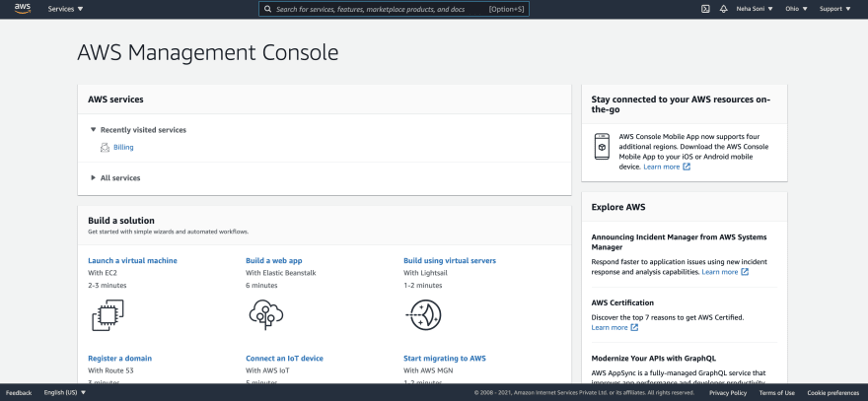Open the Neha Soni account menu

[x=755, y=9]
